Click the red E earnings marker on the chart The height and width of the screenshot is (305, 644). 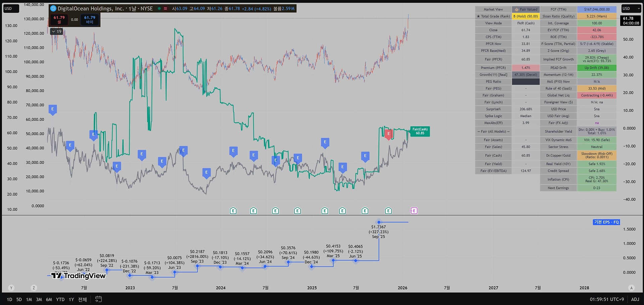click(x=388, y=134)
